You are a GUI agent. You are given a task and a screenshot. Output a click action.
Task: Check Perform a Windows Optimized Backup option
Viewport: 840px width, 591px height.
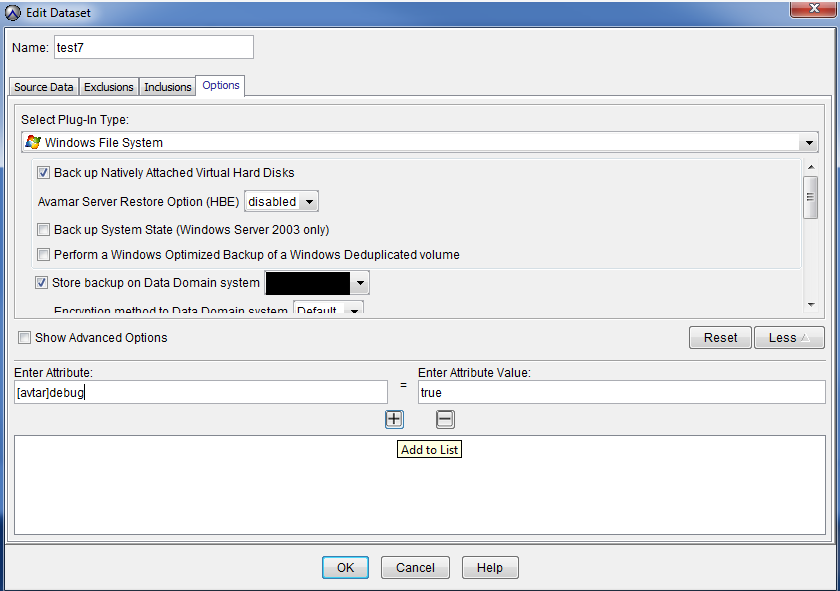tap(43, 255)
